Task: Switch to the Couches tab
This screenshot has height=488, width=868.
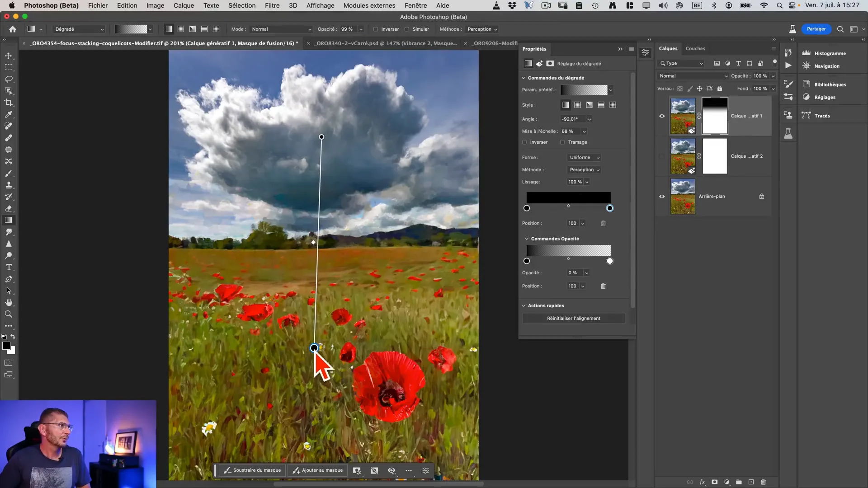Action: click(x=695, y=48)
